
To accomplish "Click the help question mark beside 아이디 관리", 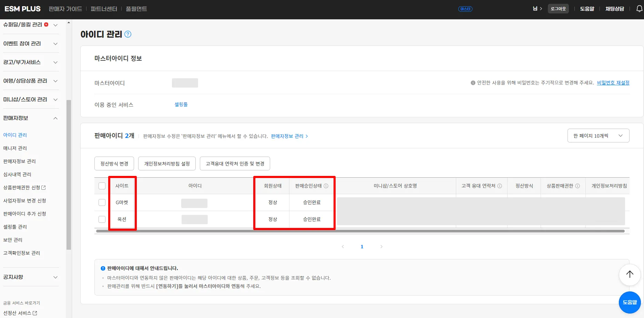I will pos(128,34).
